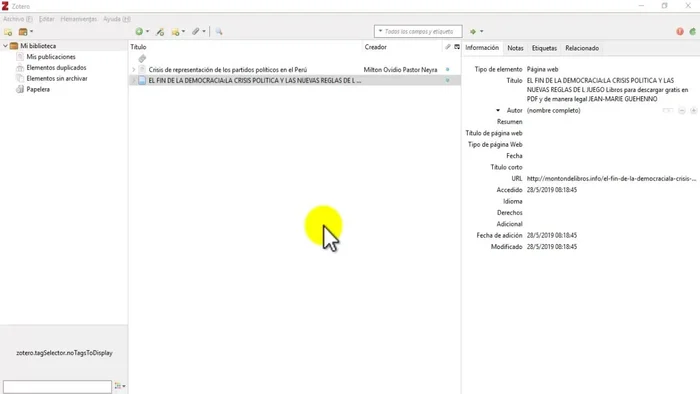Open the Archivo menu
700x394 pixels.
(x=17, y=19)
